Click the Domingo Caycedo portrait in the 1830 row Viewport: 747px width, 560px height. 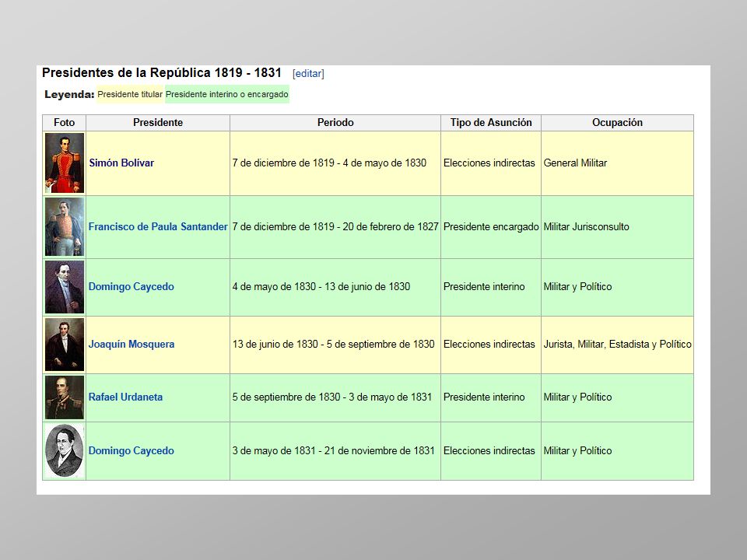(x=65, y=287)
